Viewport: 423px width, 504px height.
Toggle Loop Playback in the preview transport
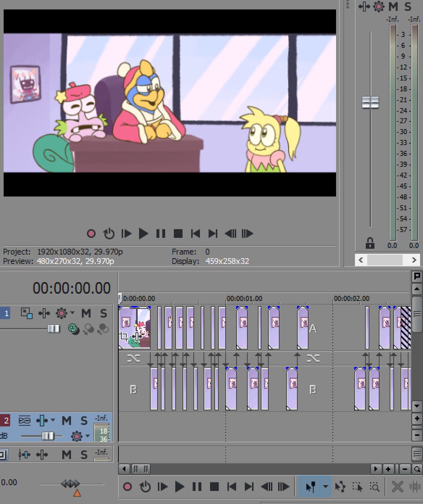109,233
